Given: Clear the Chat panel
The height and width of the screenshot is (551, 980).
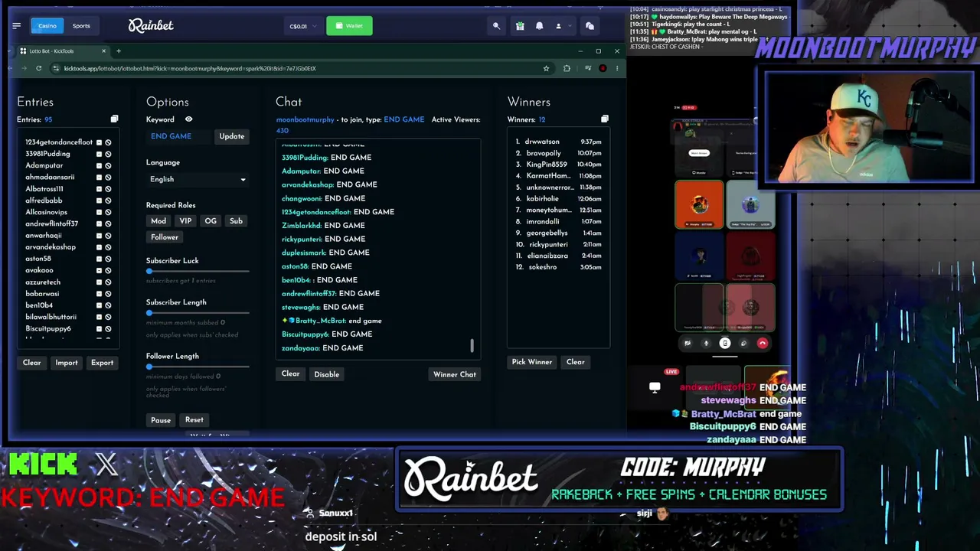Looking at the screenshot, I should point(290,374).
